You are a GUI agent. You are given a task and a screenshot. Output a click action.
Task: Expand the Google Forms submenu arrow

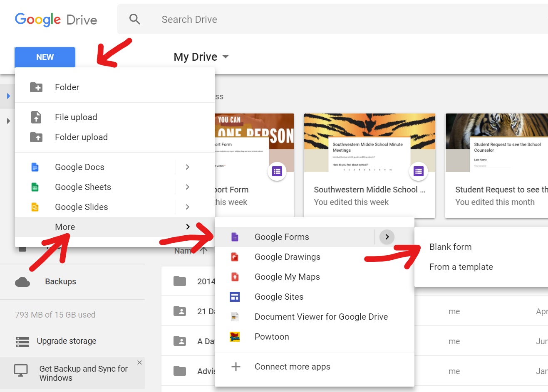pos(387,237)
